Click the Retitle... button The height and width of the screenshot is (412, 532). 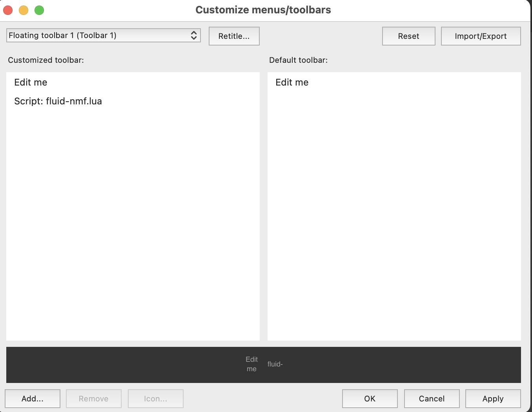234,36
